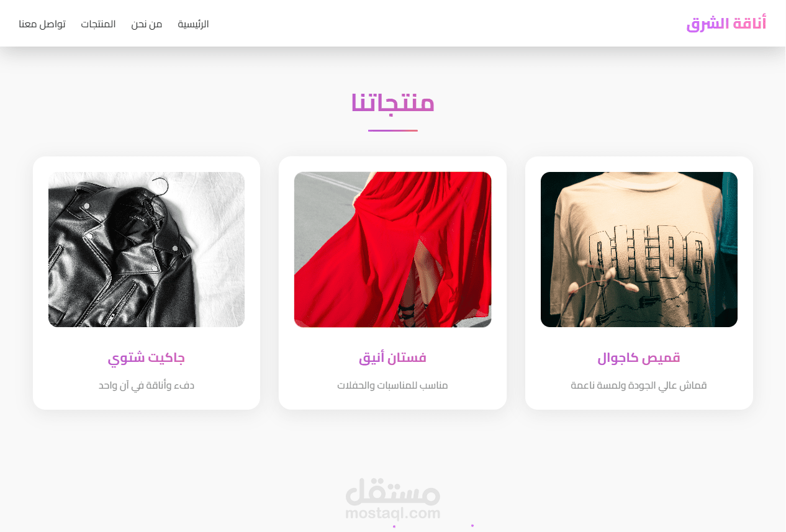Image resolution: width=786 pixels, height=532 pixels.
Task: Select the قميص كاجوال product title
Action: 639,358
